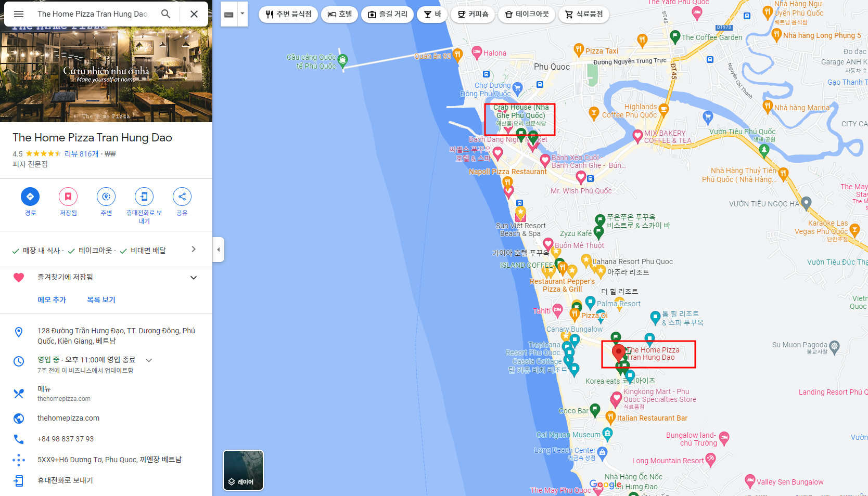
Task: Click the Highlands Coffee Phú Quốc marker
Action: [x=663, y=110]
